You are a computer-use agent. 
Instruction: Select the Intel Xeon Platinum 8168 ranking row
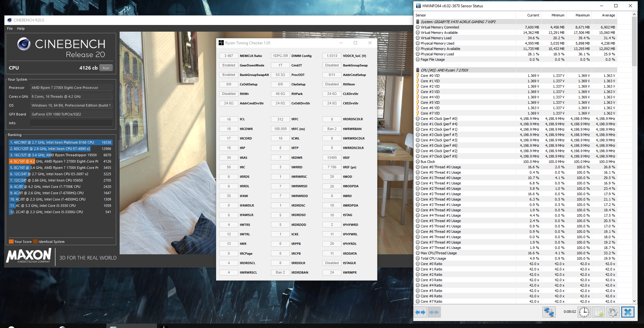(x=60, y=142)
